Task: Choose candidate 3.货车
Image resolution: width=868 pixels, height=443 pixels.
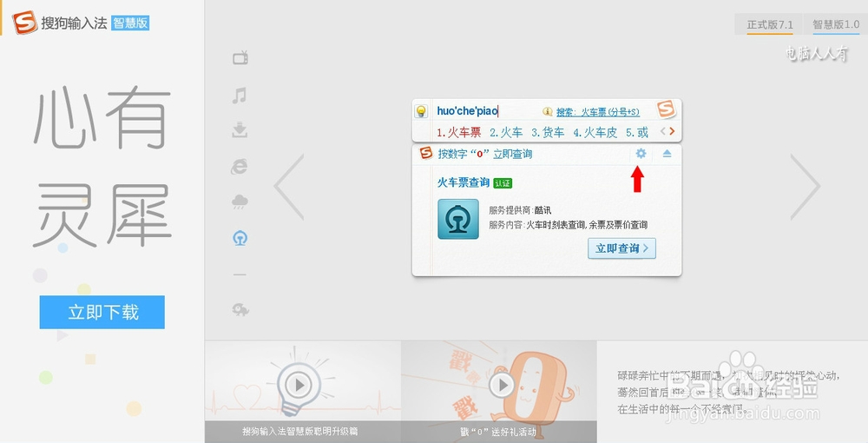Action: point(548,133)
